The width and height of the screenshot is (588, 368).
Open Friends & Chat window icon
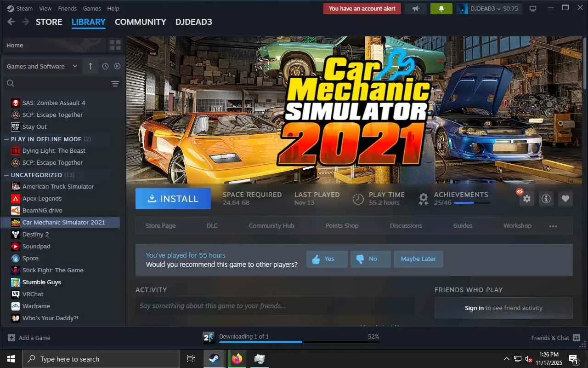coord(577,338)
